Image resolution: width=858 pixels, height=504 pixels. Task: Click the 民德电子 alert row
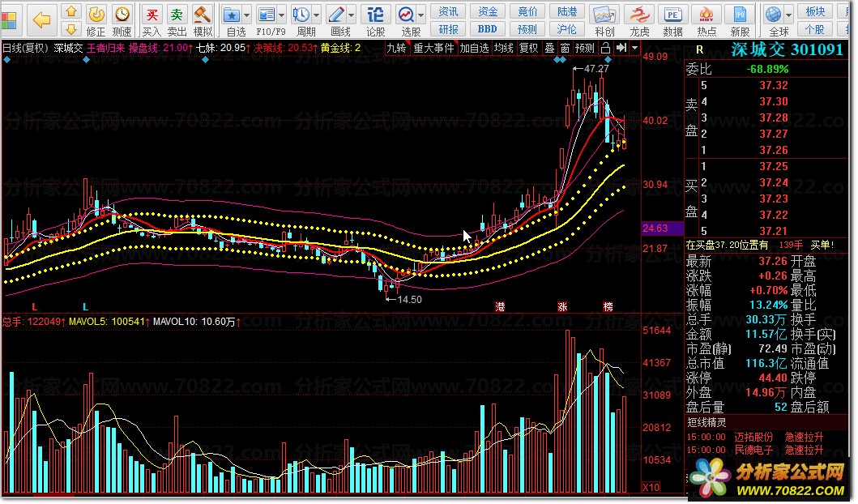point(756,450)
